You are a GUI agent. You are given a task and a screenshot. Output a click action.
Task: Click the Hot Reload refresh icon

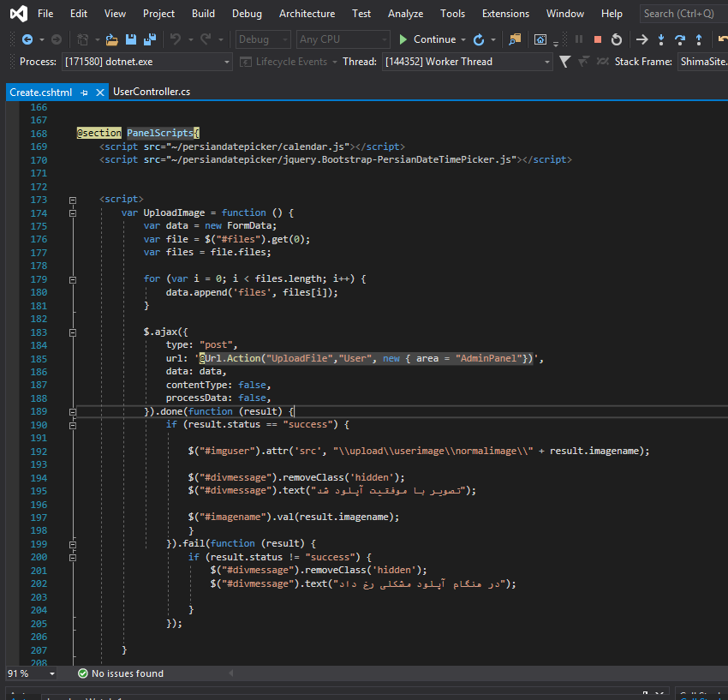coord(479,39)
